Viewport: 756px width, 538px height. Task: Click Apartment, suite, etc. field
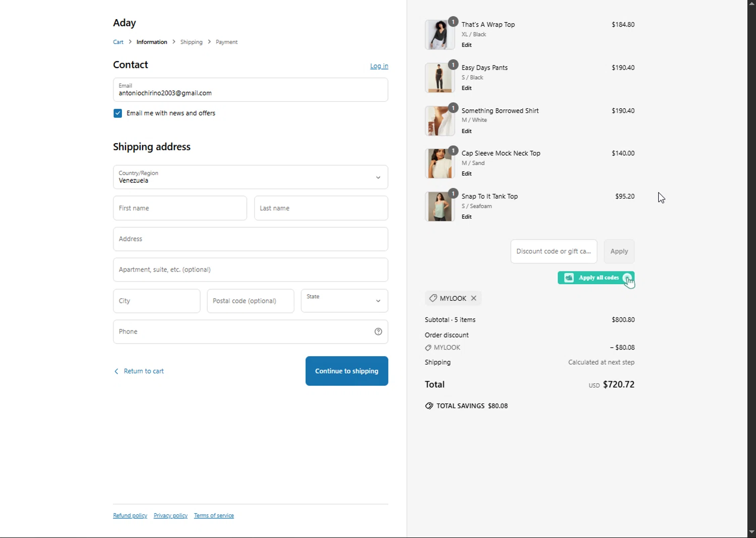coord(250,270)
